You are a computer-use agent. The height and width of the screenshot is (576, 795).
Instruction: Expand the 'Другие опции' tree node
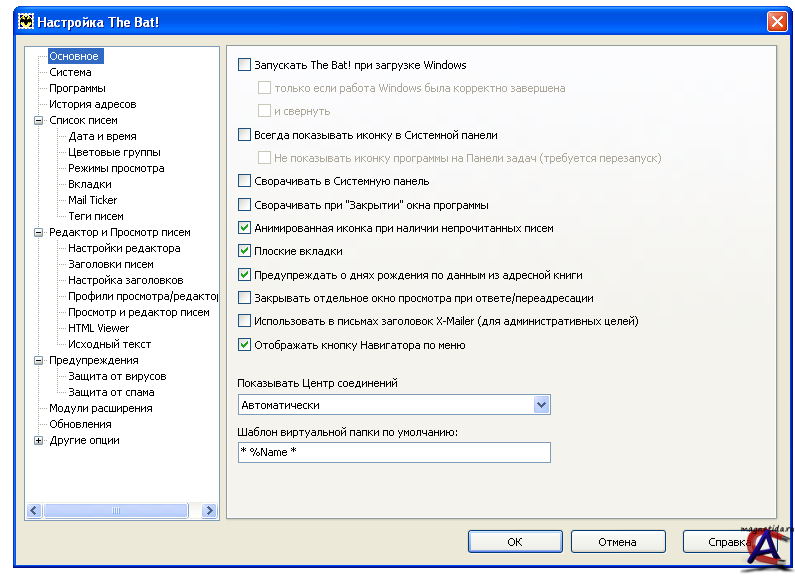point(39,440)
